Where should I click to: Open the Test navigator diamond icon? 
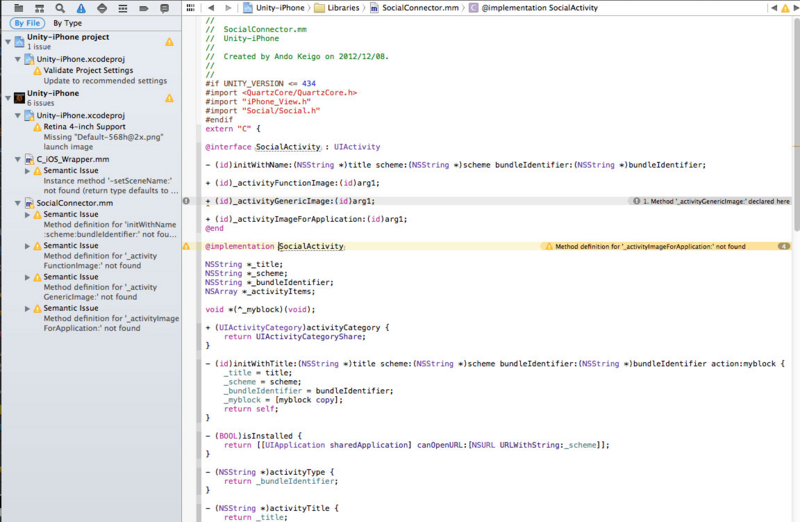(102, 8)
